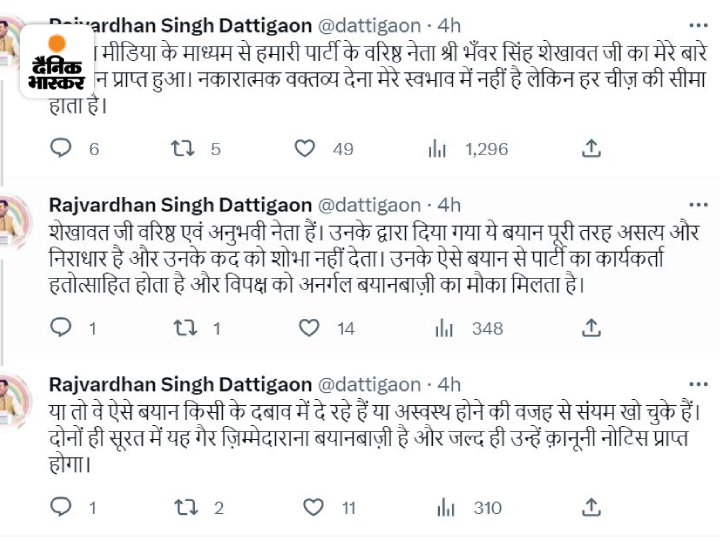Click @dattigaon handle in the third tweet
The width and height of the screenshot is (720, 548).
tap(369, 384)
